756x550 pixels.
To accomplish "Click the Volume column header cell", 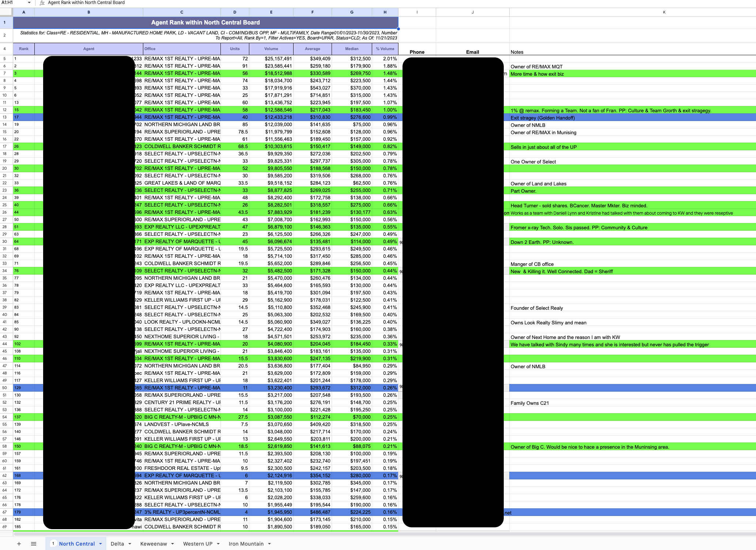I will click(271, 49).
